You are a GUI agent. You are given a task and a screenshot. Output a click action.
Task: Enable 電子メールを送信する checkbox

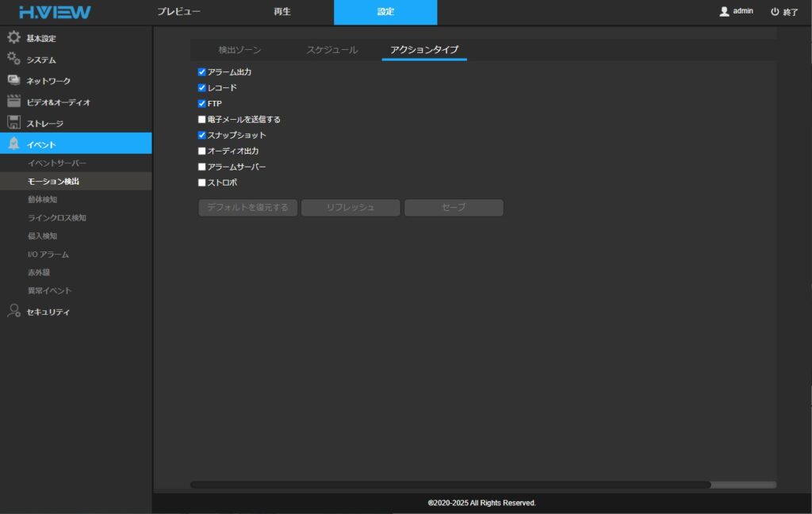[x=202, y=119]
